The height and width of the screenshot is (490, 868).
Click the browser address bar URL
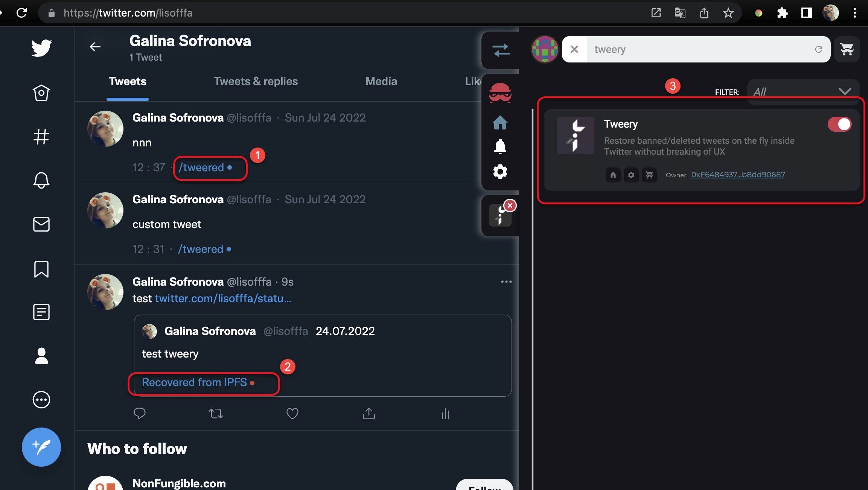click(x=128, y=13)
